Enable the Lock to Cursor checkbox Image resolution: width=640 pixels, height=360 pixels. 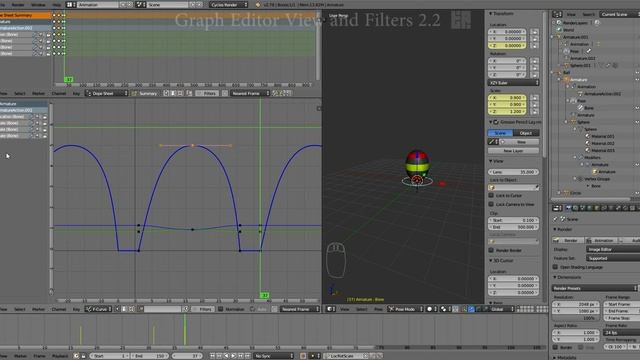pos(491,195)
